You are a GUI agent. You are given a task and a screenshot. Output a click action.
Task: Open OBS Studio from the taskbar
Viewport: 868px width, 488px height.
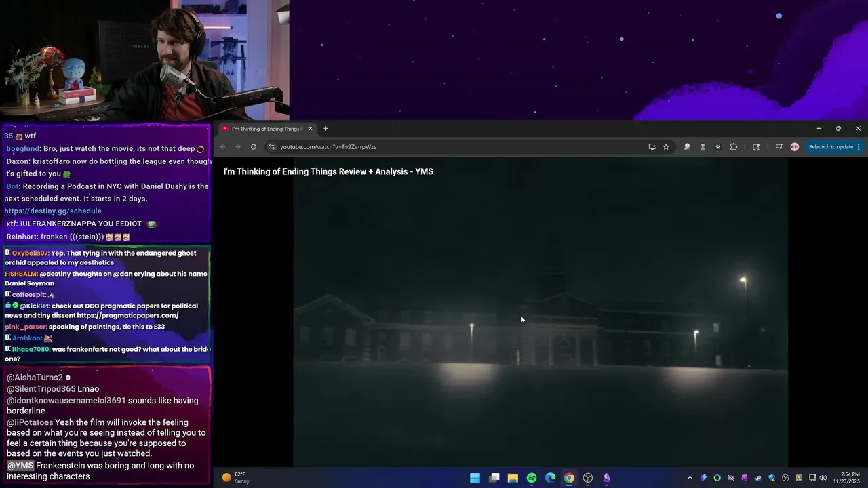coord(588,478)
